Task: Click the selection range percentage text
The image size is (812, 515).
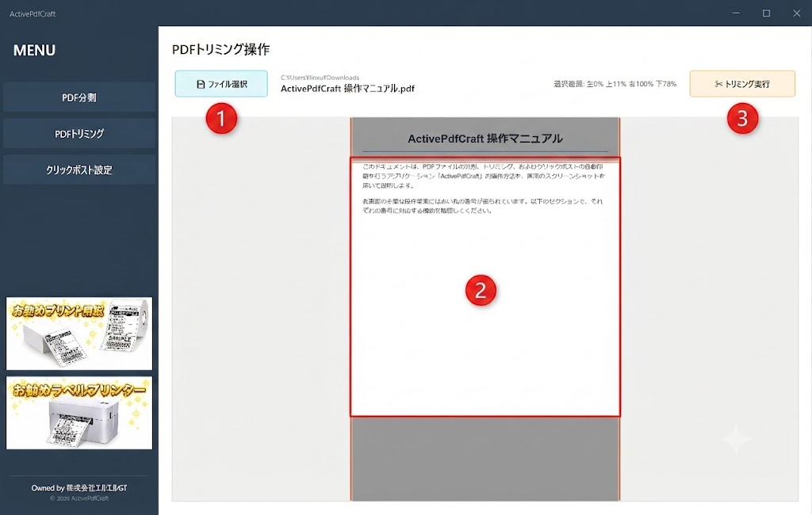Action: 615,84
